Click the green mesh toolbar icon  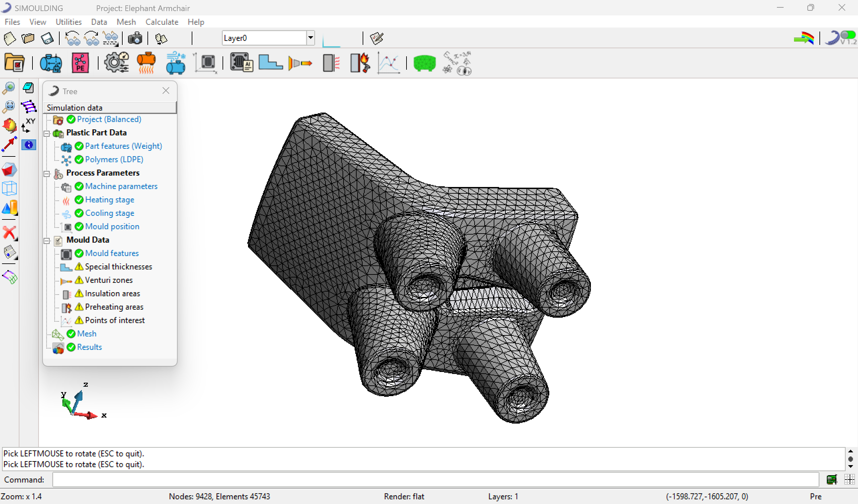tap(425, 63)
